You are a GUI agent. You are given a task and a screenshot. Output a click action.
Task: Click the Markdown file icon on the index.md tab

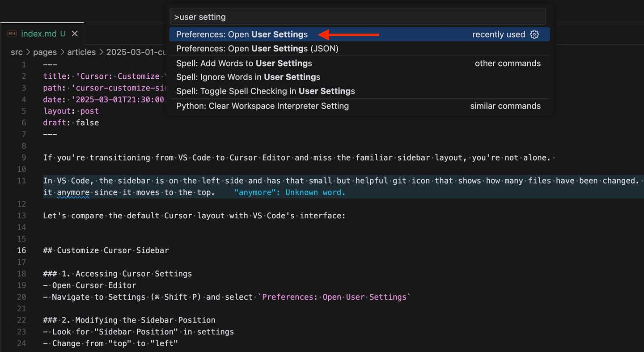(12, 33)
